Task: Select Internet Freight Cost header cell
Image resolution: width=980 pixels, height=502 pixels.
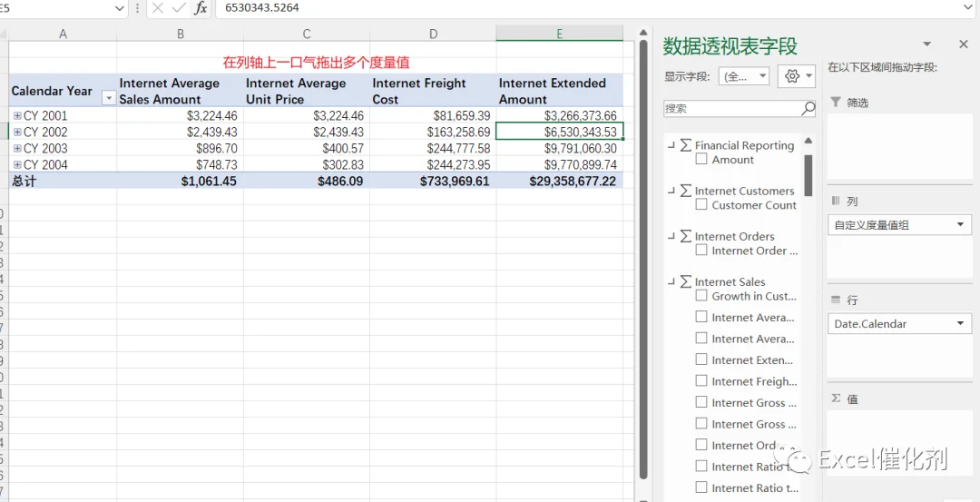Action: pyautogui.click(x=433, y=91)
